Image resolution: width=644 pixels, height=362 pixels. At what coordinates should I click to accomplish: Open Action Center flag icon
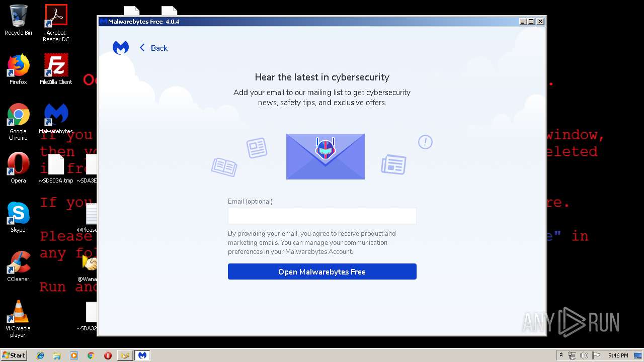pos(596,355)
